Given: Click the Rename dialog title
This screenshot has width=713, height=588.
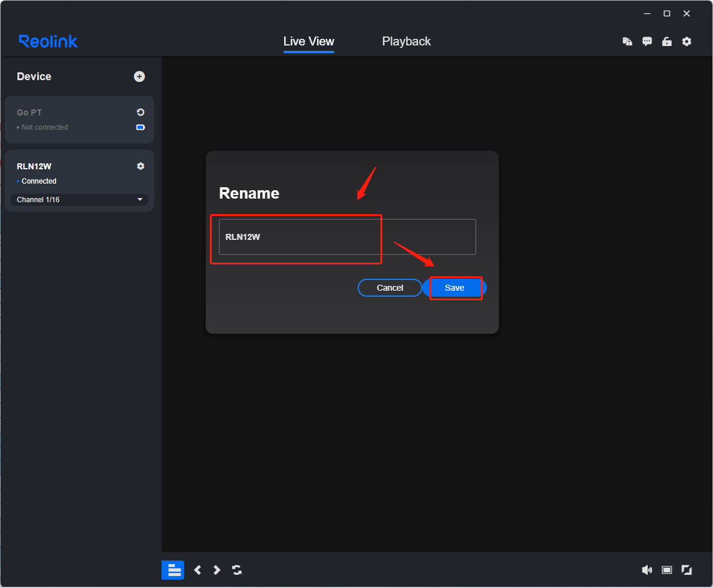Looking at the screenshot, I should tap(249, 193).
